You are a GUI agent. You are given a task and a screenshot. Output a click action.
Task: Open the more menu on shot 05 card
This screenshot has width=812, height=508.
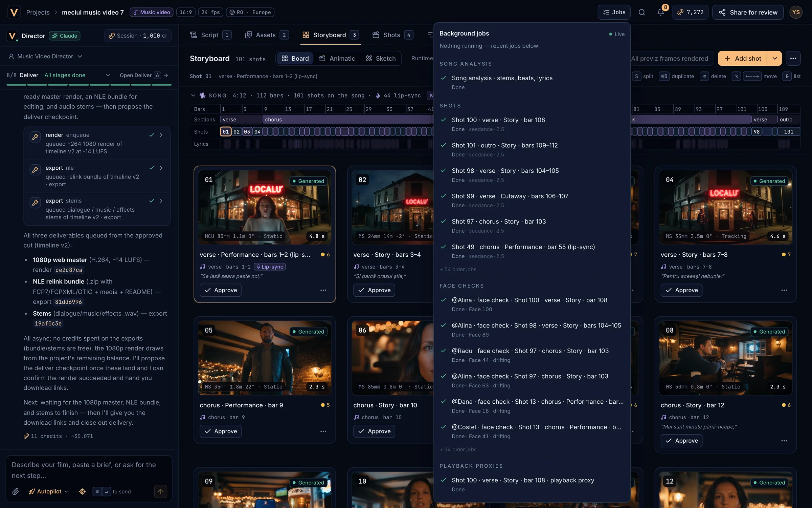(x=323, y=431)
